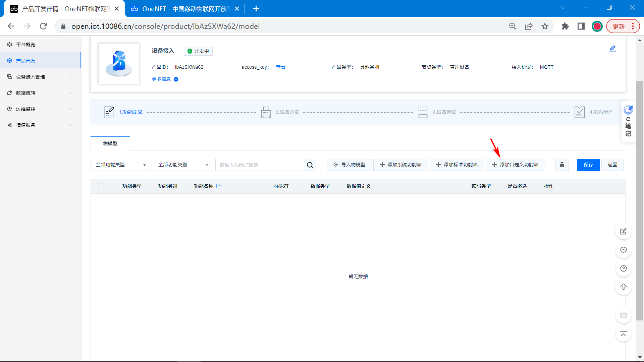Image resolution: width=644 pixels, height=362 pixels.
Task: Click the 请输入功能点搜索 input field
Action: [259, 165]
